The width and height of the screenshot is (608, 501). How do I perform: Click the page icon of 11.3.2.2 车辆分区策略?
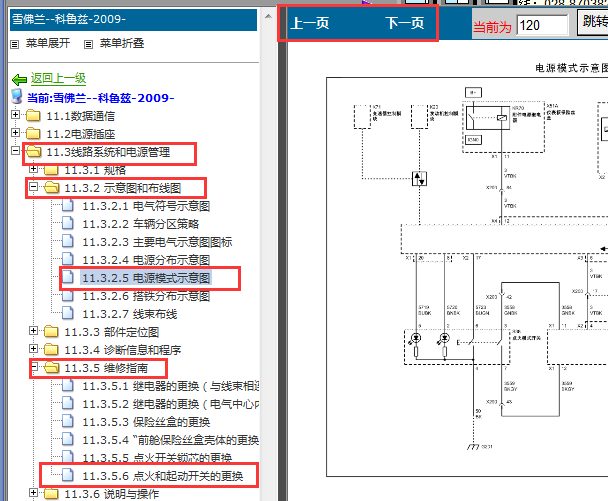click(68, 223)
